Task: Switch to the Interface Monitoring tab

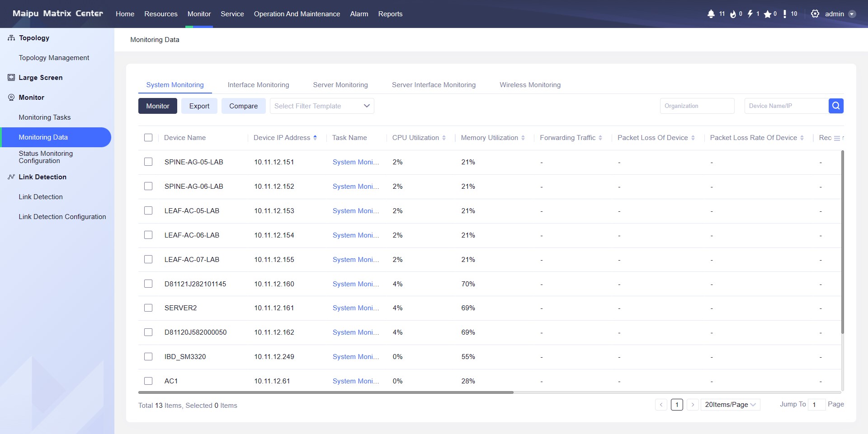Action: point(258,85)
